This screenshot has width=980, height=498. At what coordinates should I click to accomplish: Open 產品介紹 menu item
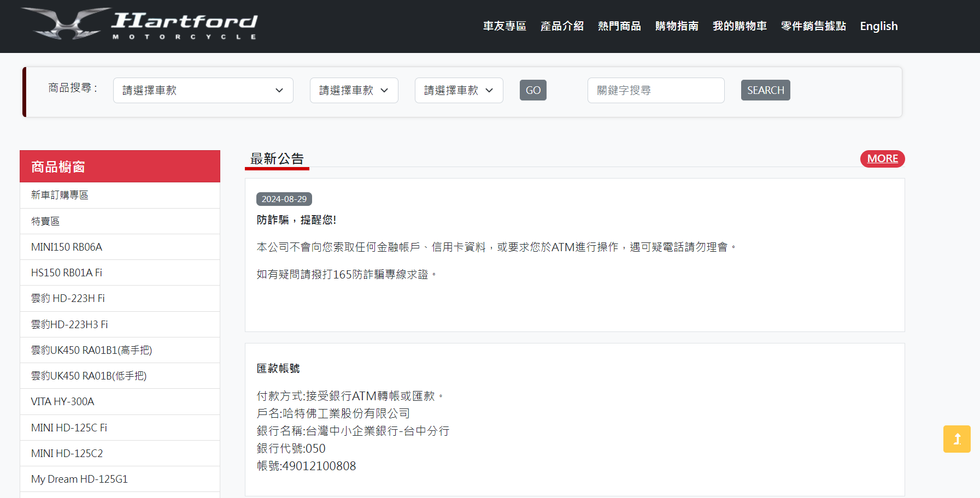click(562, 26)
